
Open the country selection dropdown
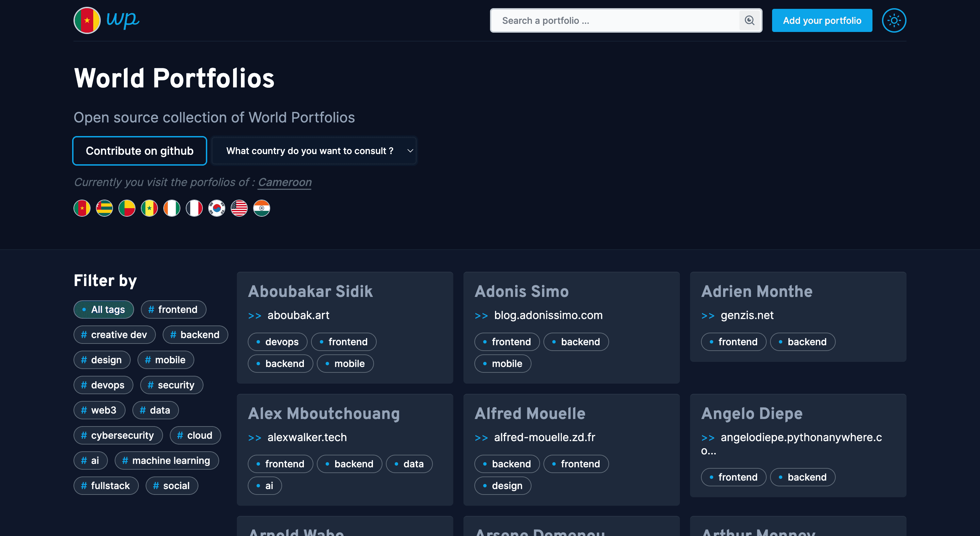click(x=314, y=151)
